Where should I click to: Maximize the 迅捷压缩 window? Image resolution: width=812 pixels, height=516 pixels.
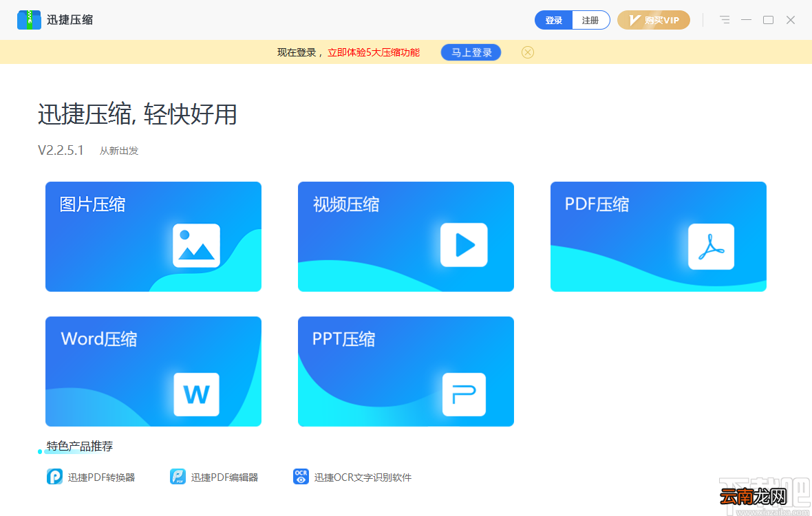click(769, 20)
